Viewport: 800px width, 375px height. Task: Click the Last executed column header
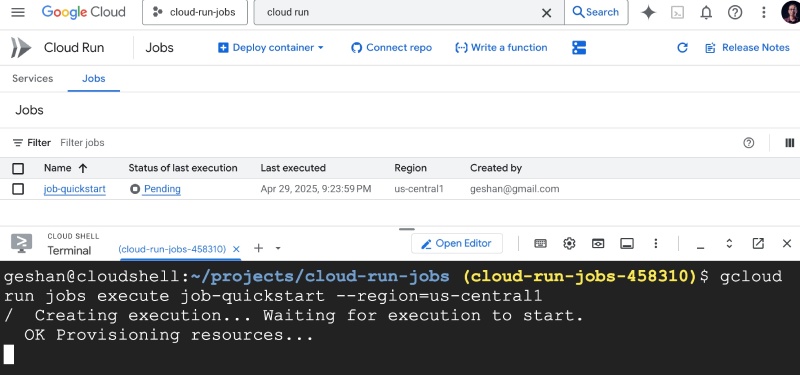coord(293,168)
